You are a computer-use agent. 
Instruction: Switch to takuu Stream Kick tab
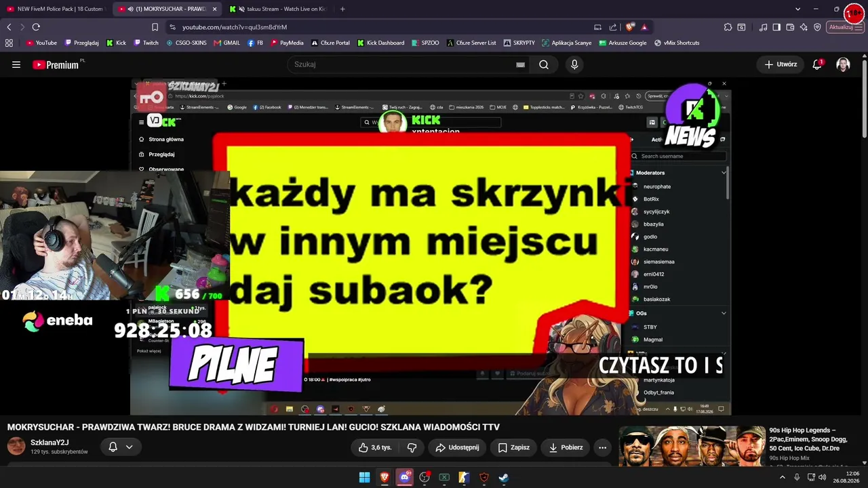coord(279,9)
